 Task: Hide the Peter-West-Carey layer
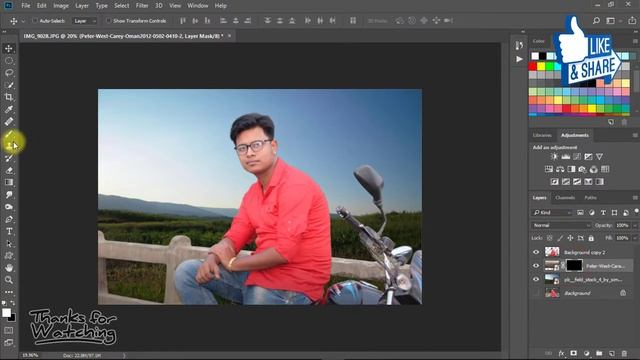536,266
